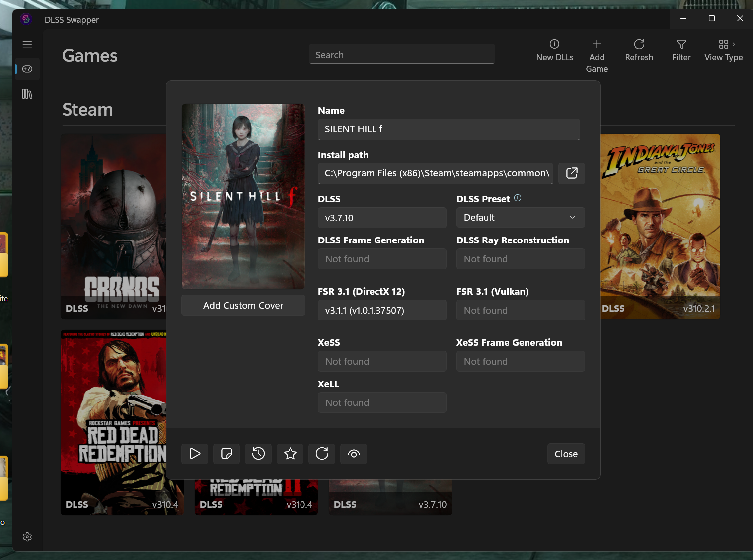The height and width of the screenshot is (560, 753).
Task: Open Library from sidebar books icon
Action: click(27, 94)
